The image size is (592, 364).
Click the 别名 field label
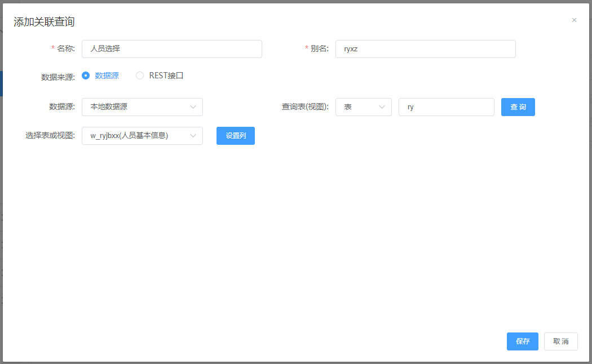point(319,49)
